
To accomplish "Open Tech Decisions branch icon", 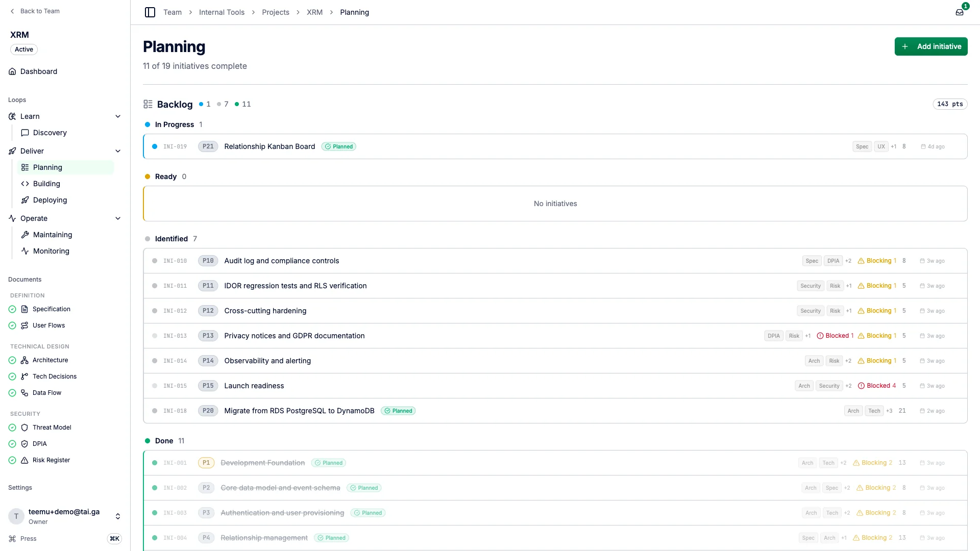I will point(24,377).
